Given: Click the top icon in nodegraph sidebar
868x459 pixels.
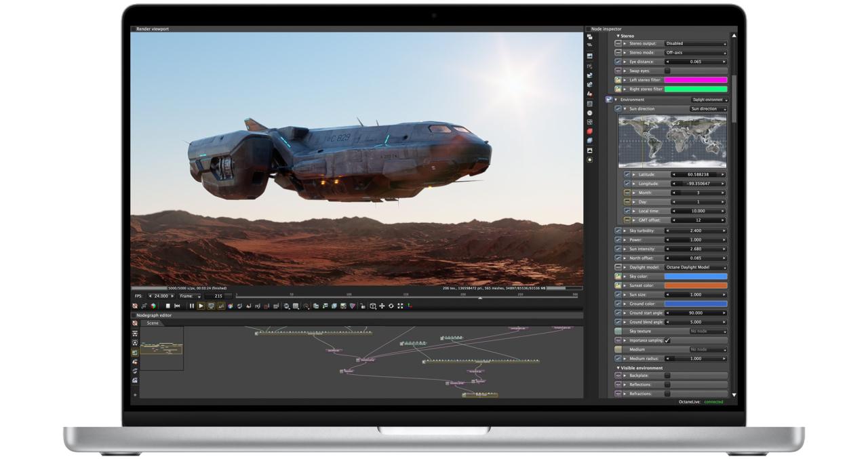Looking at the screenshot, I should (x=135, y=323).
